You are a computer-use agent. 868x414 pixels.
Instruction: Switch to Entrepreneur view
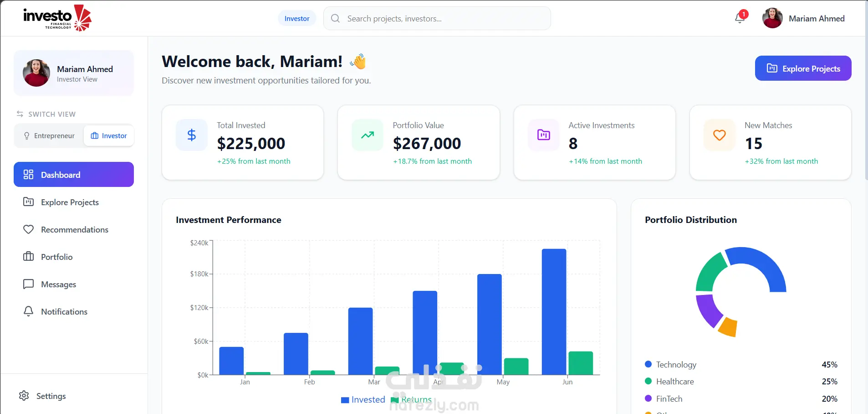49,136
